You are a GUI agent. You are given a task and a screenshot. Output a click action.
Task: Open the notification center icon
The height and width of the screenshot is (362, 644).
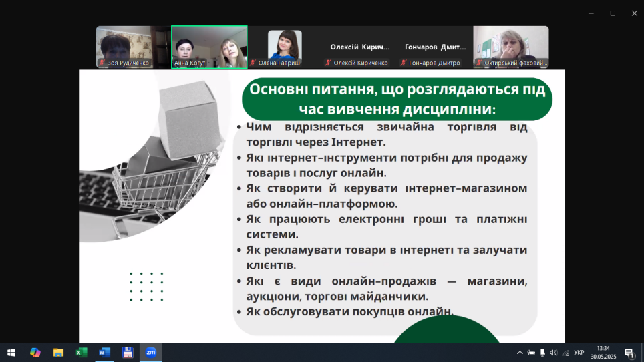pyautogui.click(x=629, y=352)
